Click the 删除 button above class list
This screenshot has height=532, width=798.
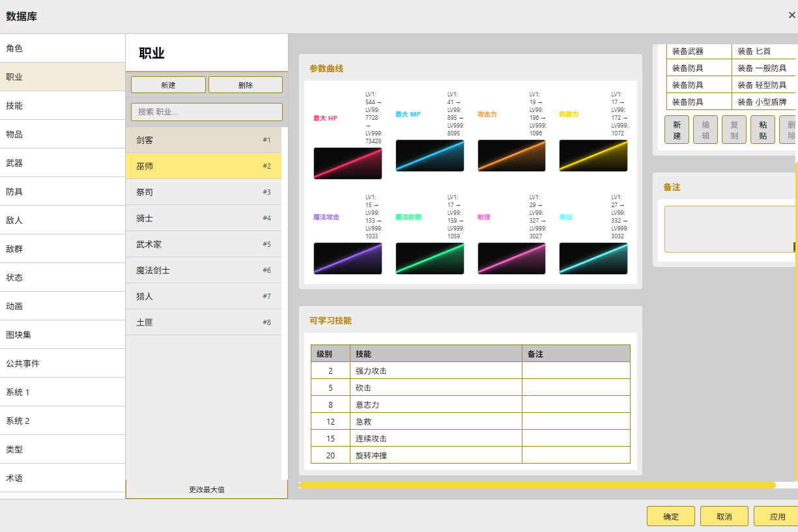(x=246, y=85)
